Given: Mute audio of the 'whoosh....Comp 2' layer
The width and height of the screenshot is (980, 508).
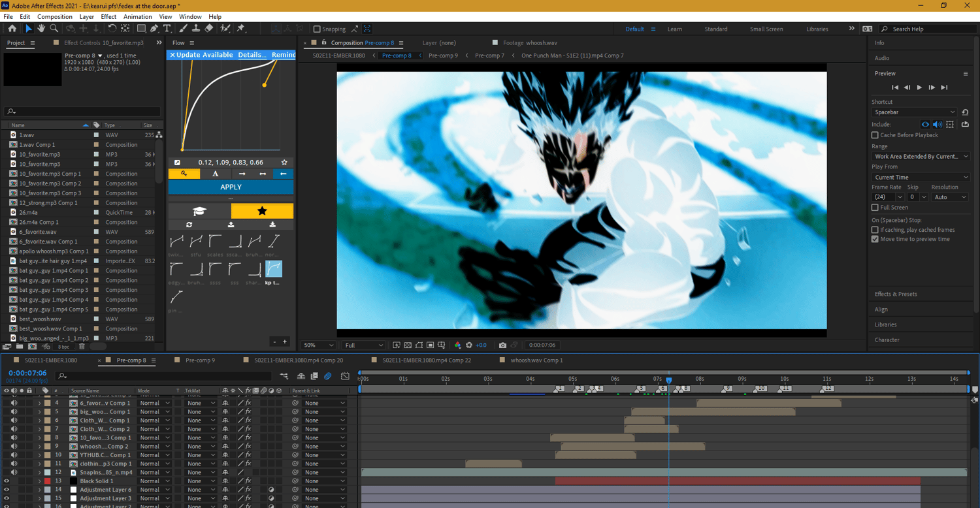Looking at the screenshot, I should click(14, 446).
